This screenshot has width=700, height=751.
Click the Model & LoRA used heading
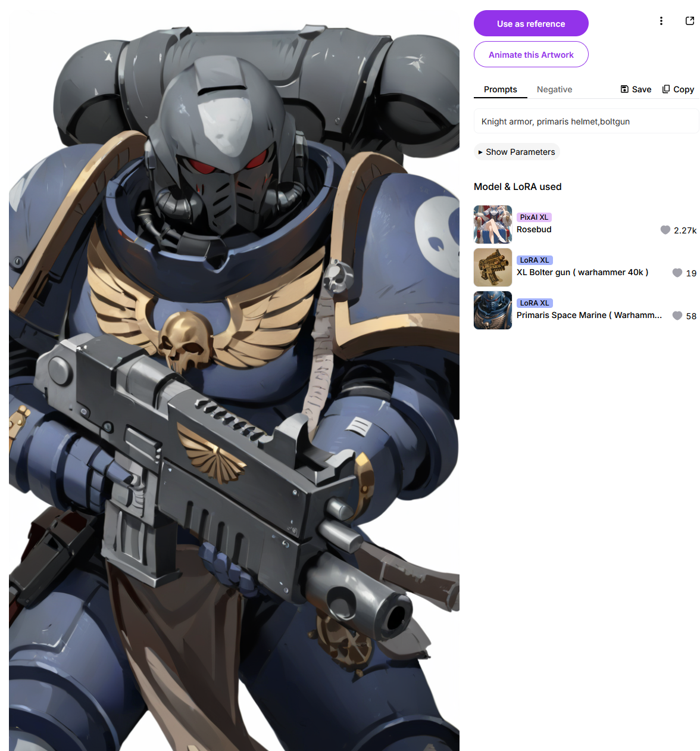coord(518,186)
